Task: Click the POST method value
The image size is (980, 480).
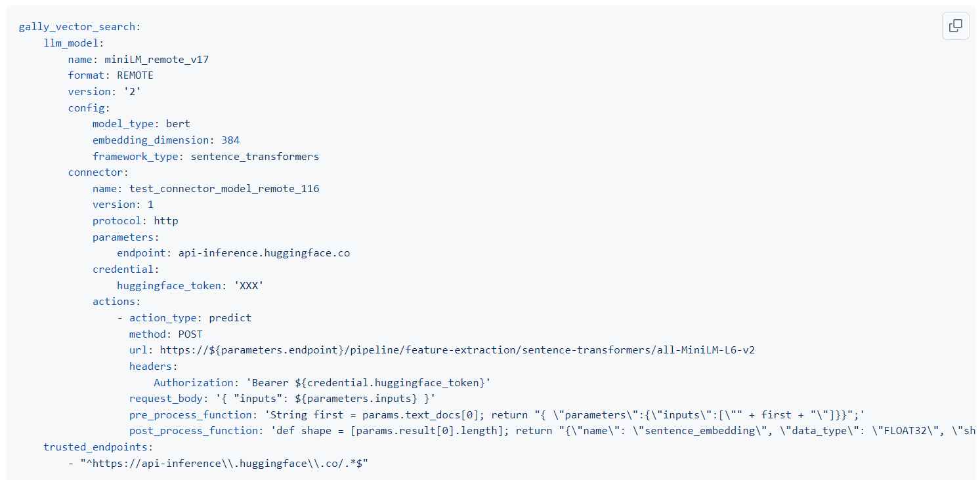Action: point(190,334)
